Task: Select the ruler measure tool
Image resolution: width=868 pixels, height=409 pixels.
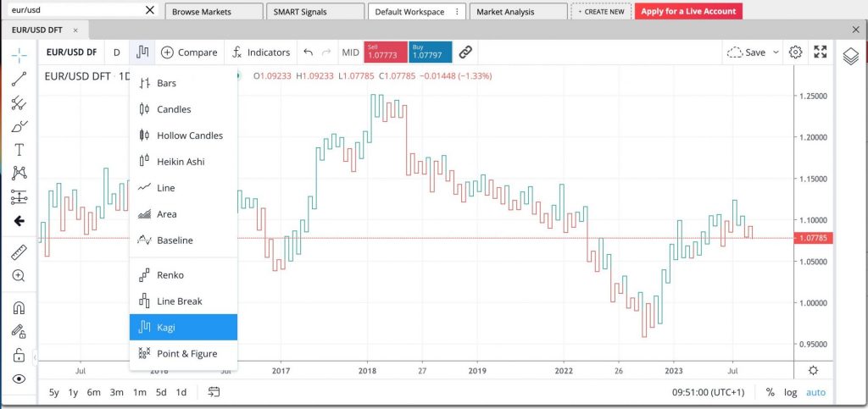Action: (19, 252)
